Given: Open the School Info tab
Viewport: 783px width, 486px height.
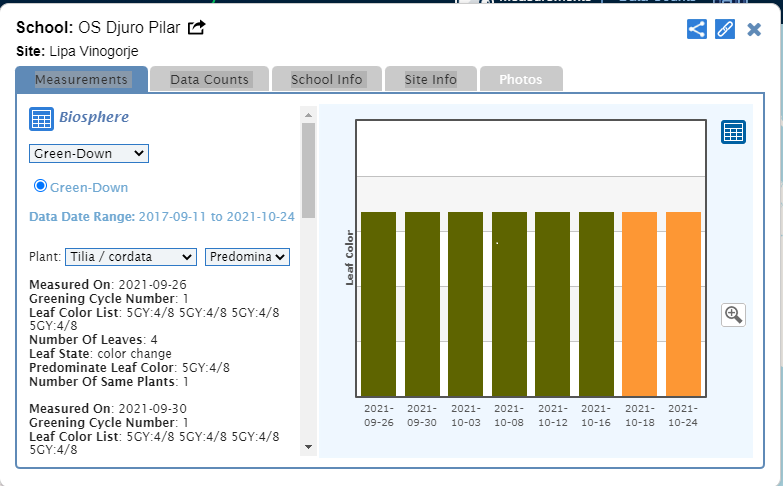Looking at the screenshot, I should coord(327,79).
